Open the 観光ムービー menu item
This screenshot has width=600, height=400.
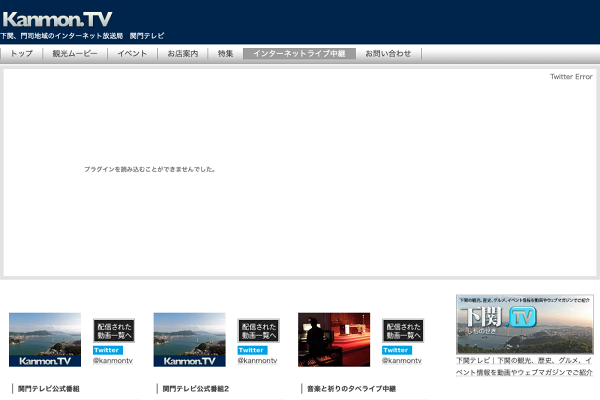click(75, 54)
